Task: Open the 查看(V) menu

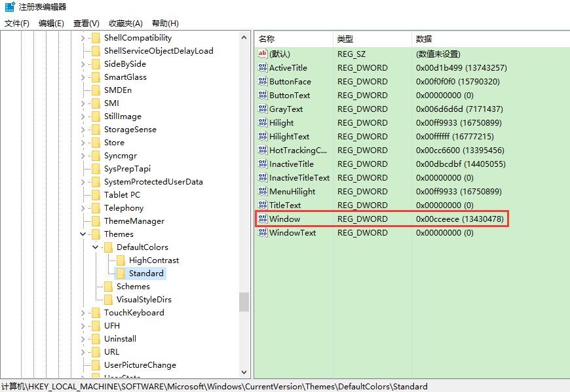Action: point(86,23)
